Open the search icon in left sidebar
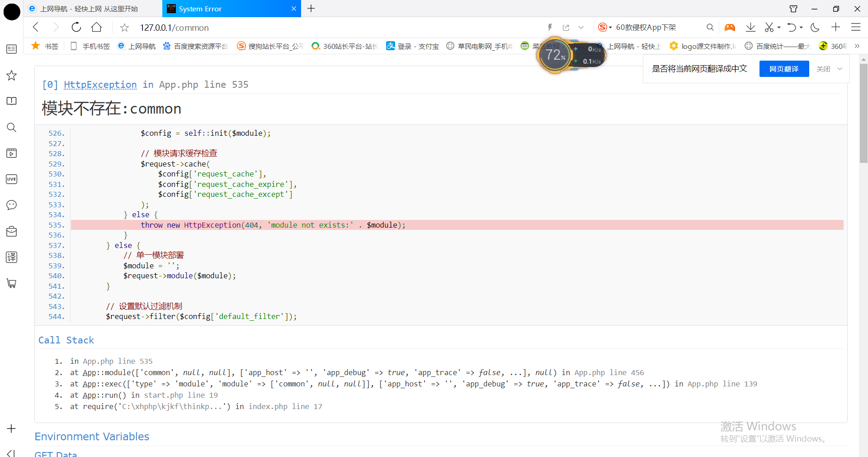This screenshot has width=868, height=457. [12, 127]
